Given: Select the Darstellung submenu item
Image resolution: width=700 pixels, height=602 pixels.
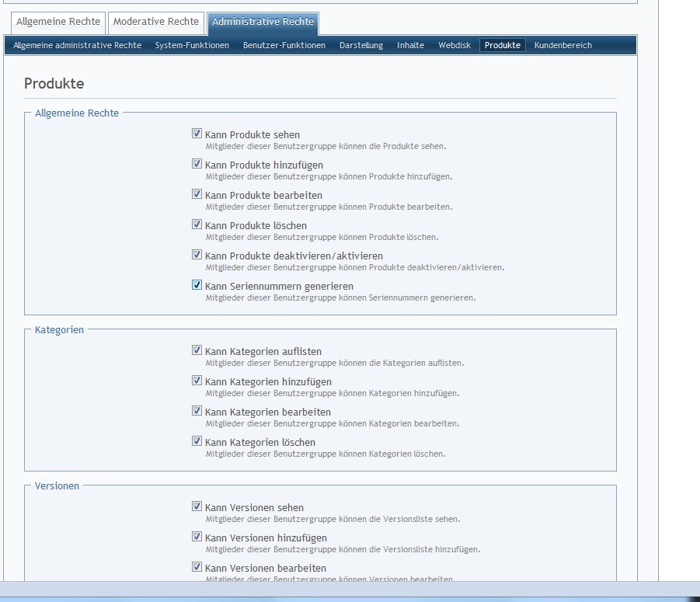Looking at the screenshot, I should [x=361, y=45].
